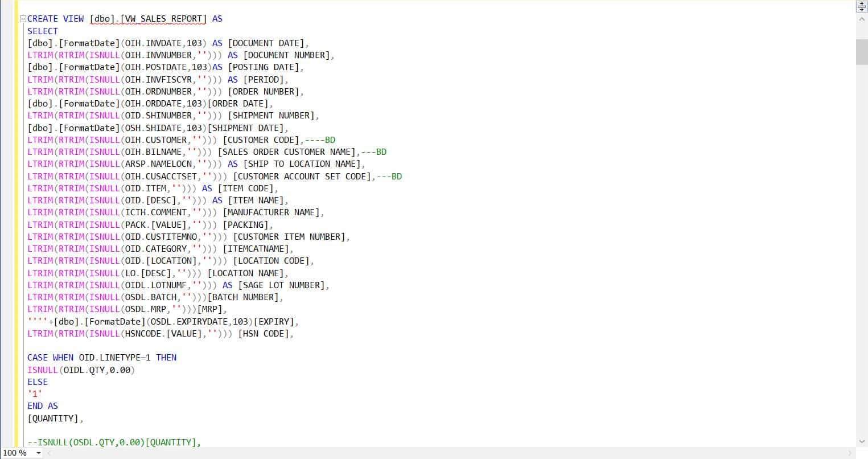868x459 pixels.
Task: Click the vertical scrollbar thumb
Action: [862, 52]
